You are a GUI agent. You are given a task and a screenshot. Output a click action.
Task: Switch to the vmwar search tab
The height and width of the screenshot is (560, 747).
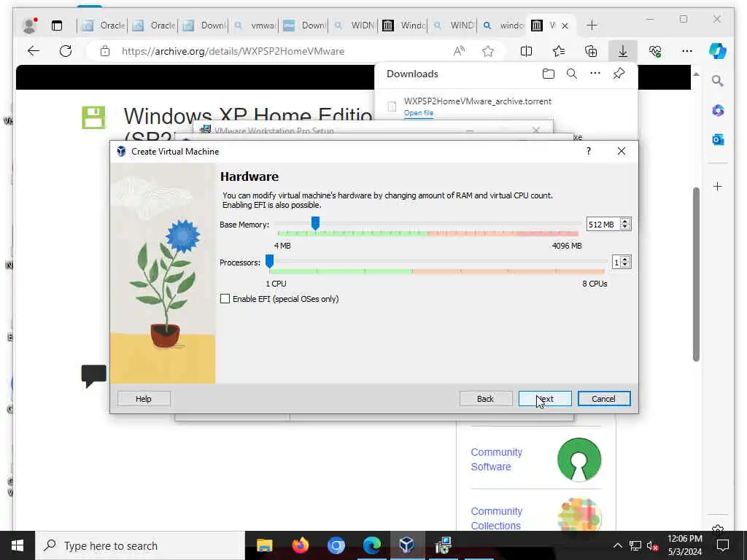coord(255,26)
